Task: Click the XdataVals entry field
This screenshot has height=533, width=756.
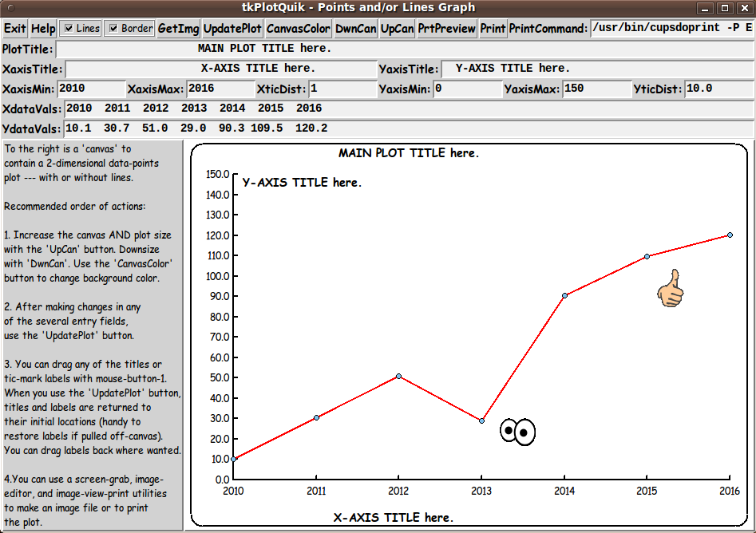Action: [x=410, y=109]
